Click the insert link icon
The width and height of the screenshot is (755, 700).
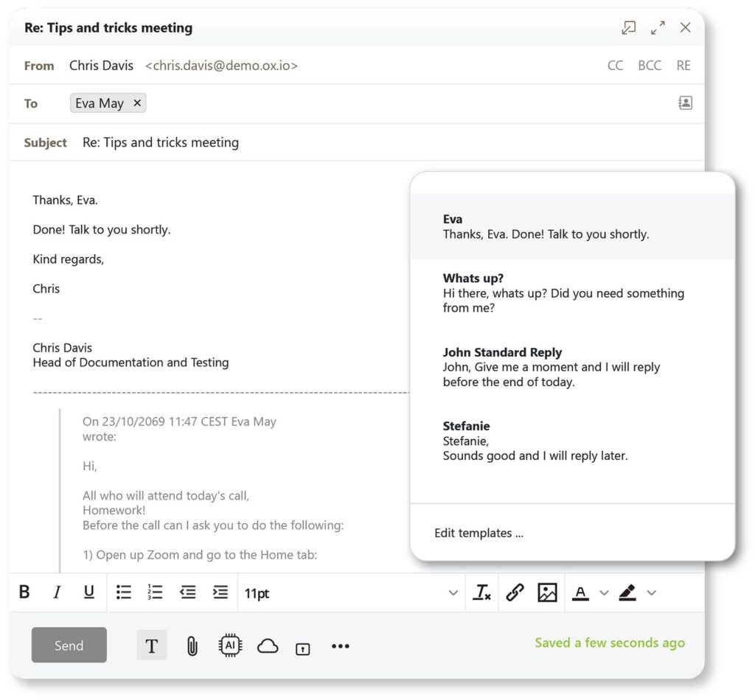(515, 593)
